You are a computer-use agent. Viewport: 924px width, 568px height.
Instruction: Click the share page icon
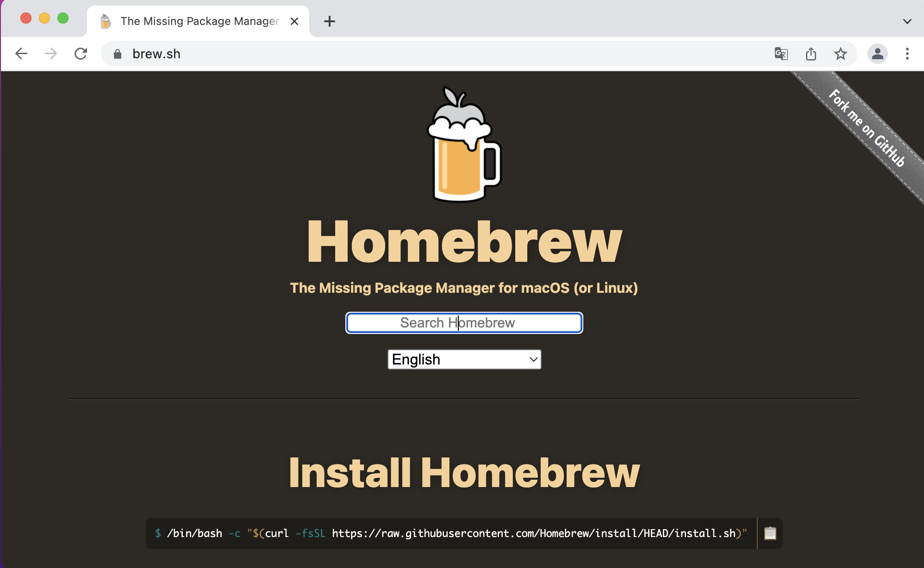pyautogui.click(x=811, y=54)
